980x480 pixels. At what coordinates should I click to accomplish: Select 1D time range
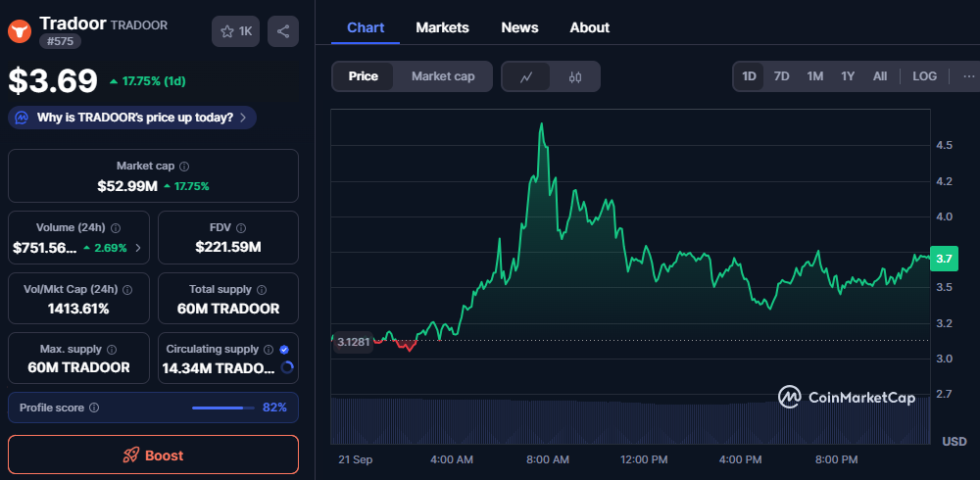click(x=749, y=76)
